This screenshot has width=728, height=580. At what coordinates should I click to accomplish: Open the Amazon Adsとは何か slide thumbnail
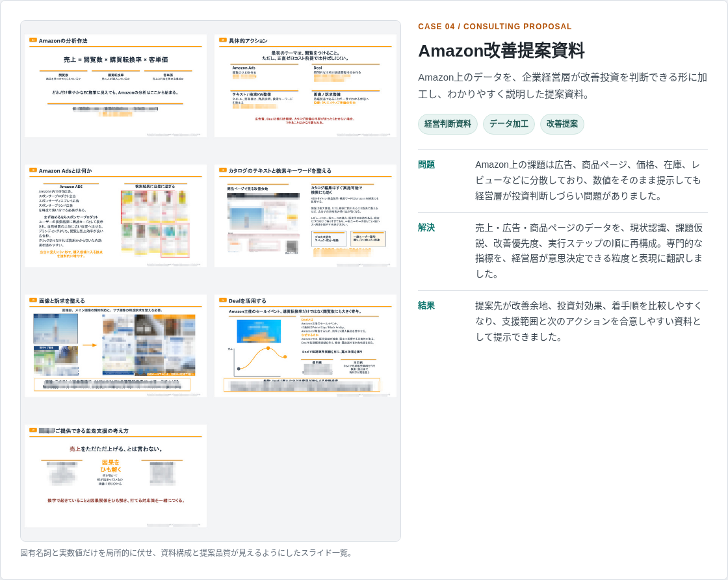[116, 216]
